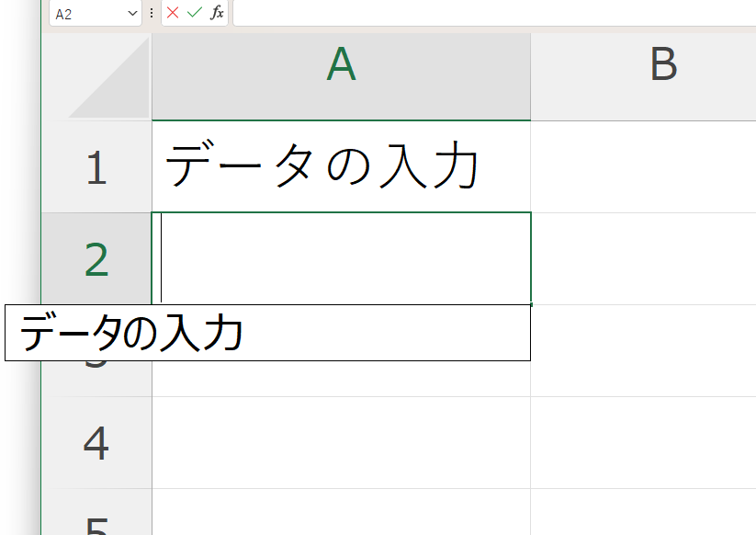This screenshot has width=756, height=535.
Task: Select row 4 header
Action: pyautogui.click(x=96, y=443)
